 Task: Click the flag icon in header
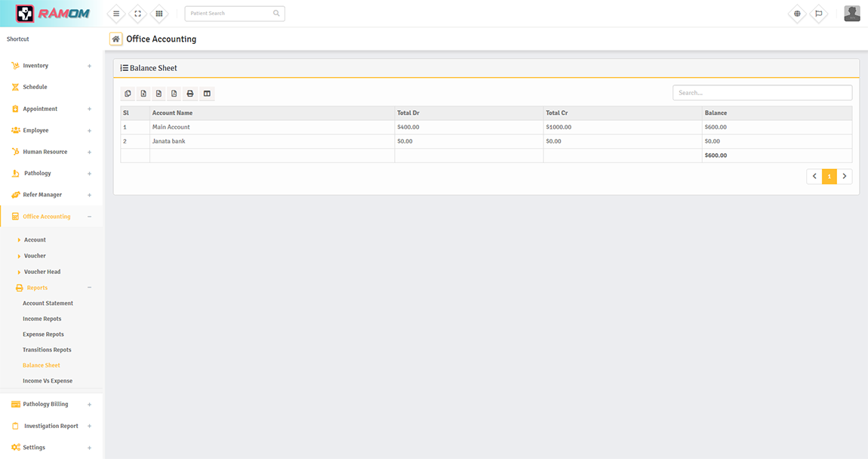click(x=818, y=14)
